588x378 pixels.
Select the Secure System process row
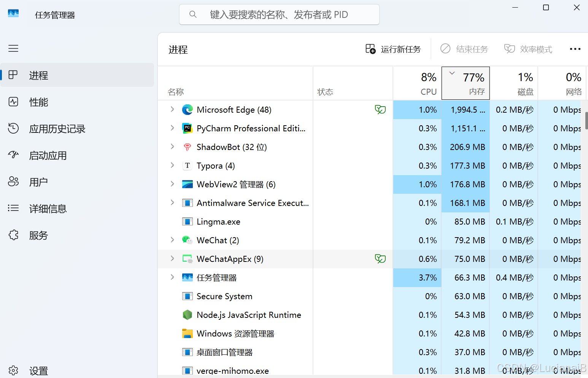369,296
